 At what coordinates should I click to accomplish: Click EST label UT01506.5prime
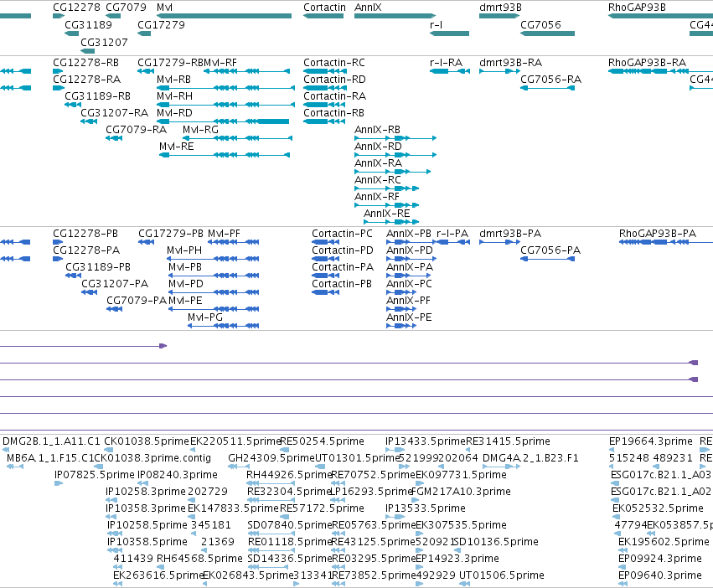502,575
